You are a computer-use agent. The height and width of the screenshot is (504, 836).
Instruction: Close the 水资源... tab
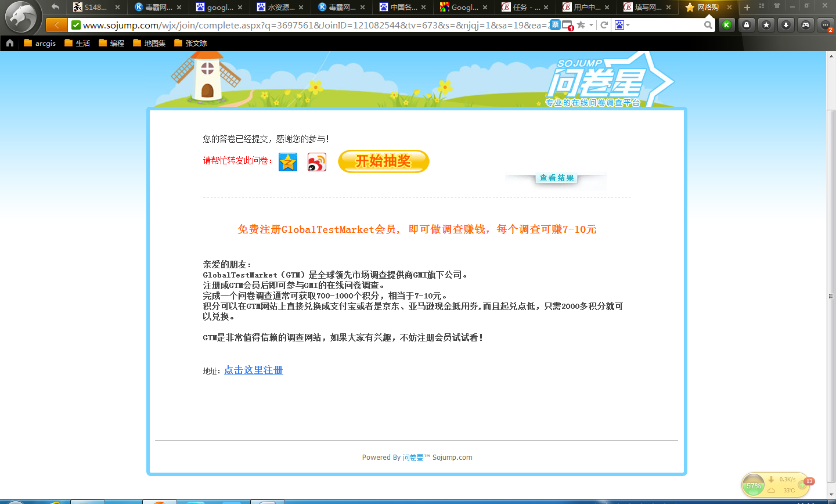coord(301,8)
